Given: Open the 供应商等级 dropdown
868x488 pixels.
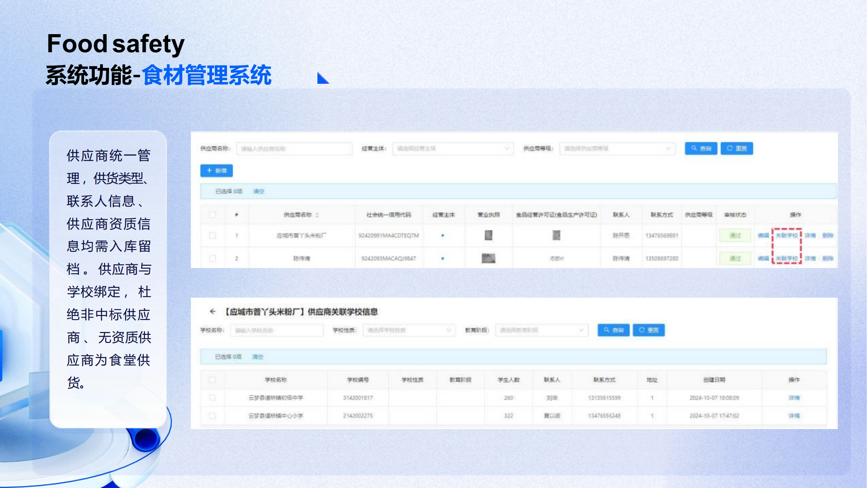Looking at the screenshot, I should coord(617,148).
